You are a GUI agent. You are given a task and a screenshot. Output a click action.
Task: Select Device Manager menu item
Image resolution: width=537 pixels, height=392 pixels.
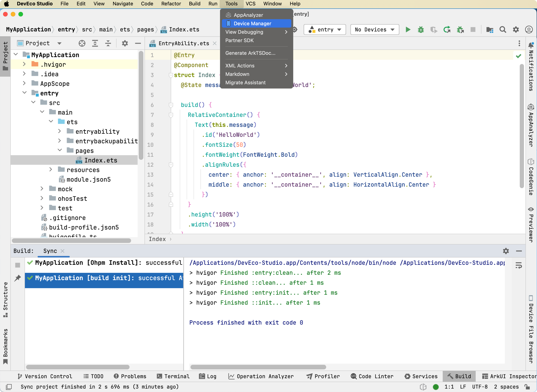tap(252, 24)
